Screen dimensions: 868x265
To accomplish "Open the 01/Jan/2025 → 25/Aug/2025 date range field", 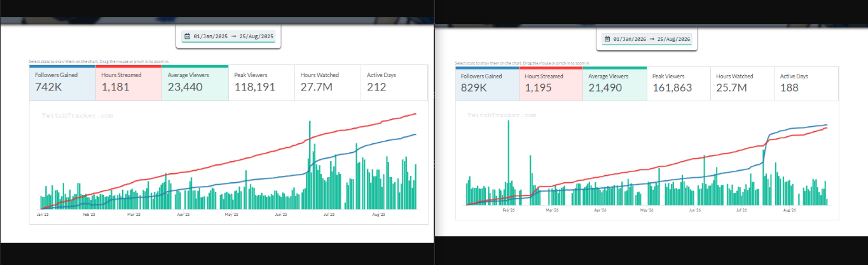I will [229, 36].
